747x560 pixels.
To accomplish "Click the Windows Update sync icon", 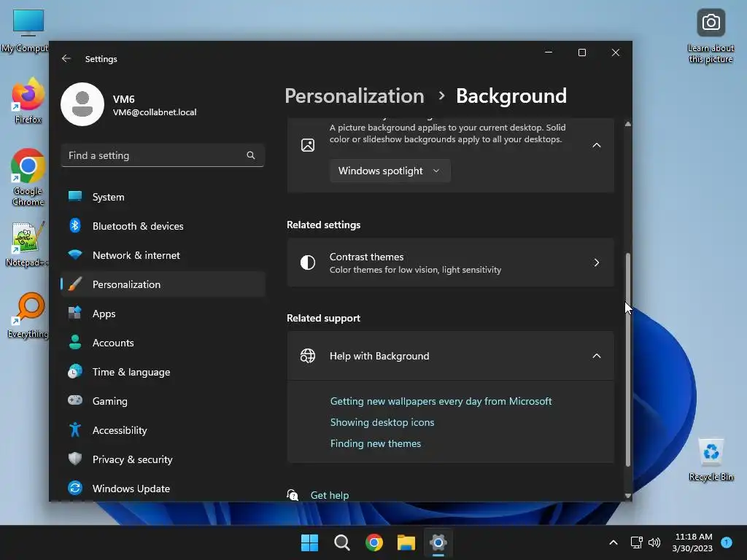I will [x=75, y=488].
